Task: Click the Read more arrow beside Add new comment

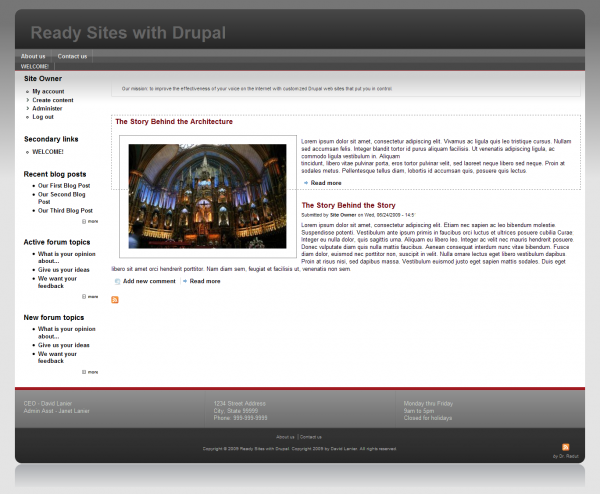Action: point(185,281)
